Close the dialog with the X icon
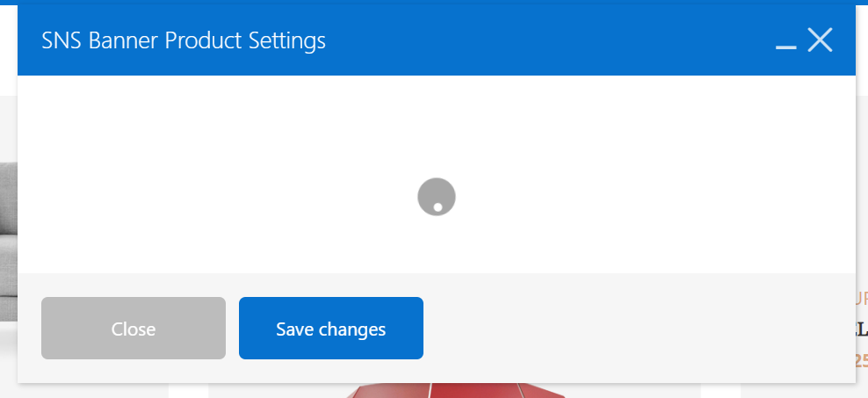This screenshot has height=398, width=868. 820,40
